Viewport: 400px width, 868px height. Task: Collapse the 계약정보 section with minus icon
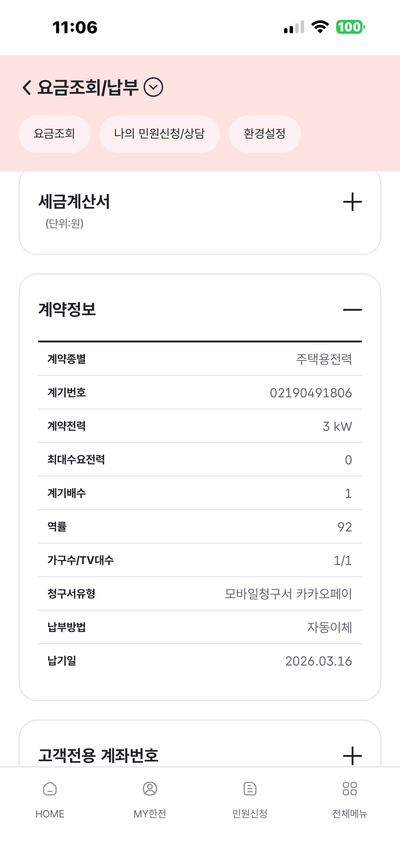(x=352, y=310)
